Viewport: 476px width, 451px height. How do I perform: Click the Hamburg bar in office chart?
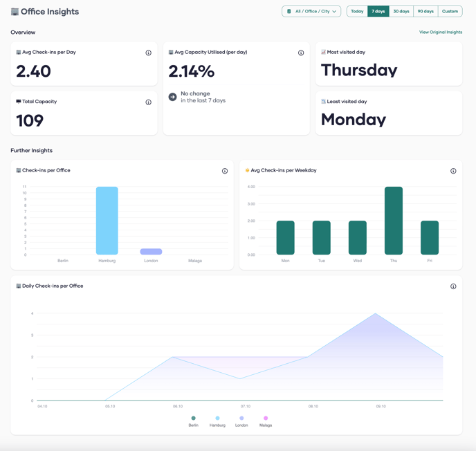107,221
